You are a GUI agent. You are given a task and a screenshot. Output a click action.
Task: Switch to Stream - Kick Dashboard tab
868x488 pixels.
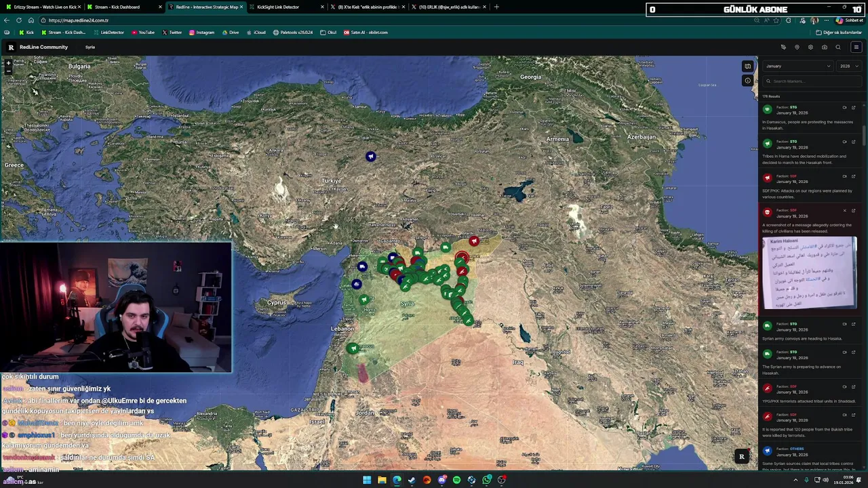[122, 7]
